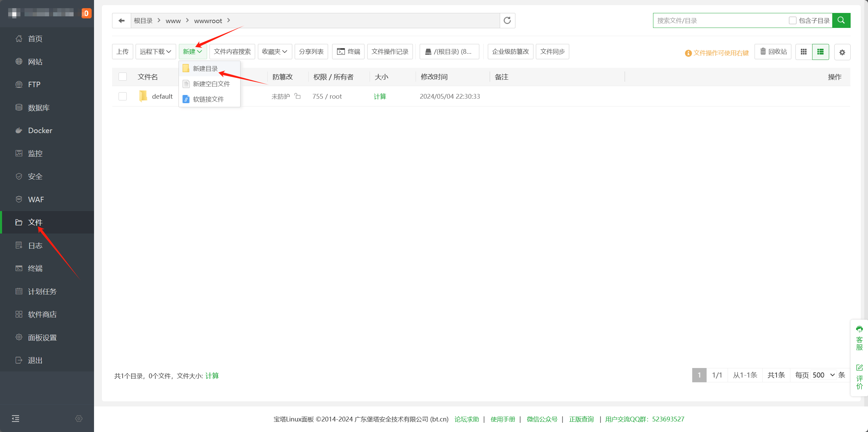Open the Recycle Bin (回收站)
The height and width of the screenshot is (432, 868).
[x=773, y=52]
